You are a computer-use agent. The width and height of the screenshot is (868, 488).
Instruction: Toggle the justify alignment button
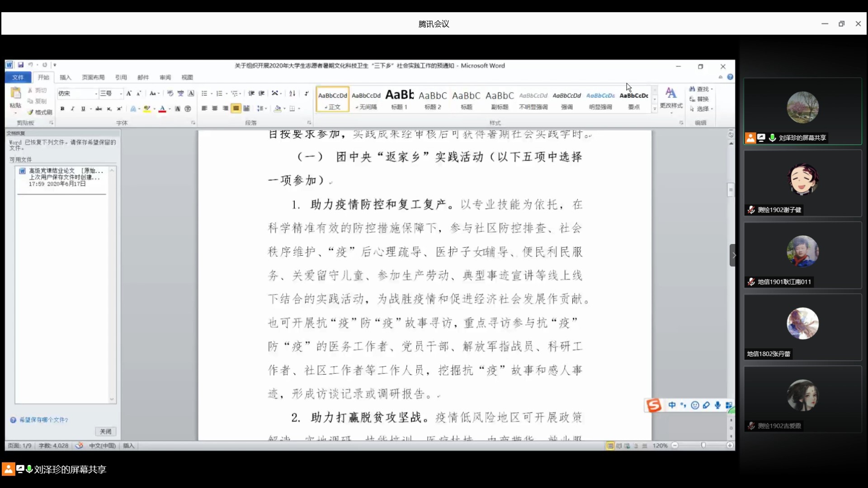pos(236,108)
